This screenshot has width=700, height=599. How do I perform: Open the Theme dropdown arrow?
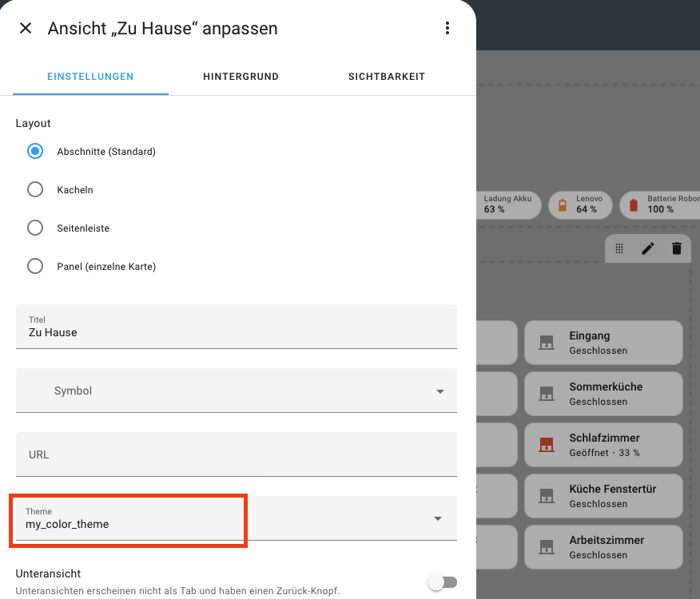click(x=438, y=518)
